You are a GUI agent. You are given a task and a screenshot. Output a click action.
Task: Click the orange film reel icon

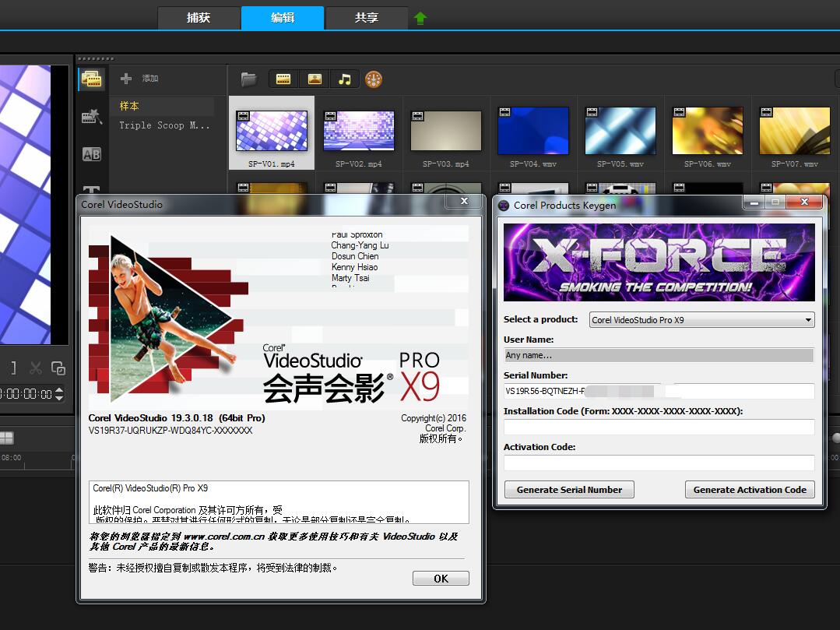(x=374, y=79)
